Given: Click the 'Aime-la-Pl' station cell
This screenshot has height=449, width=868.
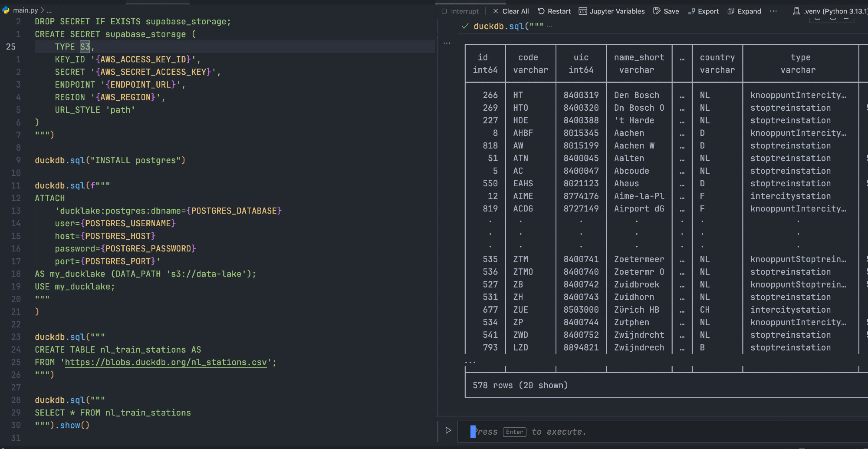Looking at the screenshot, I should click(x=639, y=196).
